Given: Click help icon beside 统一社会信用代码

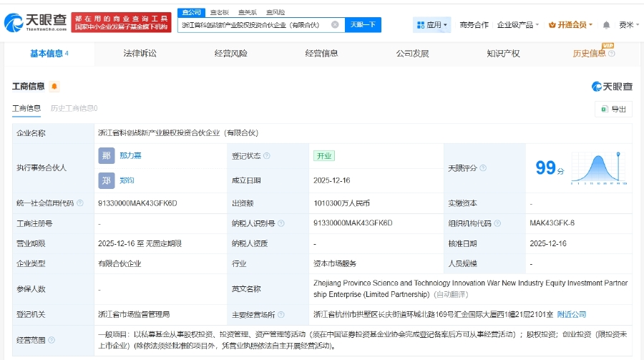Looking at the screenshot, I should pyautogui.click(x=79, y=203).
